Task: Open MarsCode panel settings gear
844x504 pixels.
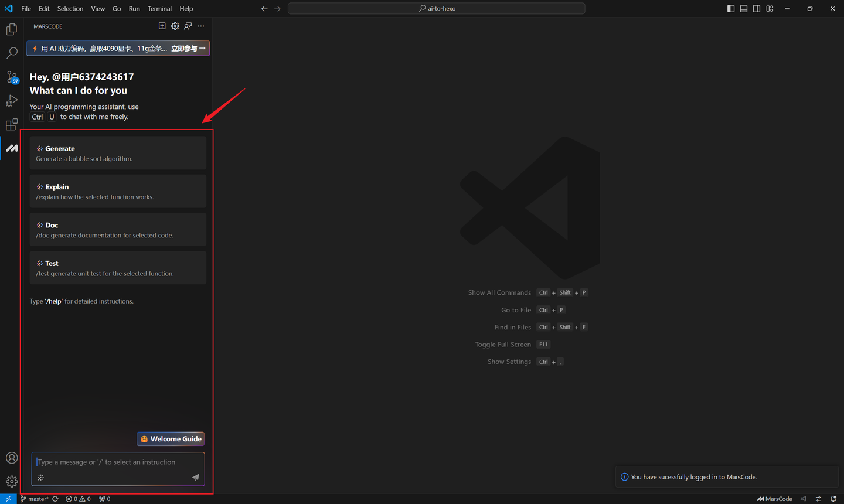Action: pyautogui.click(x=175, y=26)
